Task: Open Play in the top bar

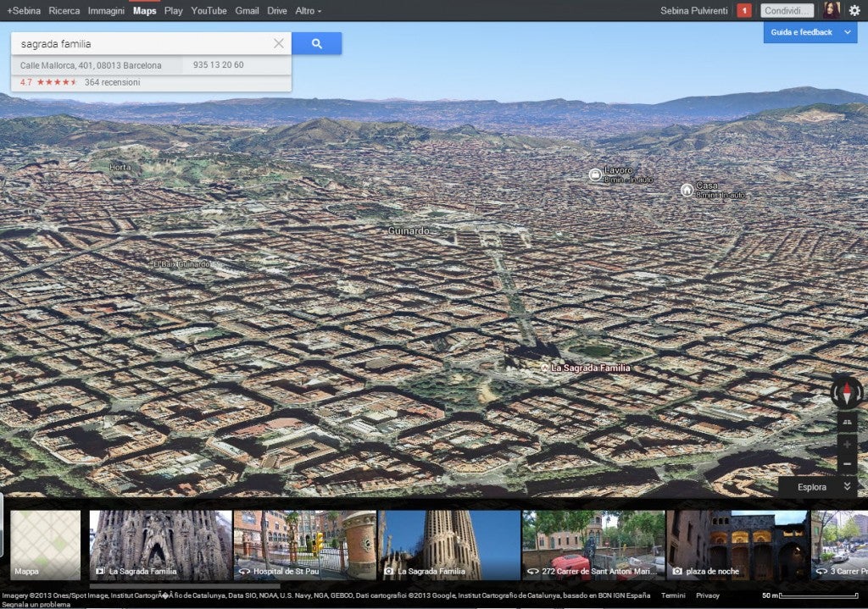Action: click(173, 10)
